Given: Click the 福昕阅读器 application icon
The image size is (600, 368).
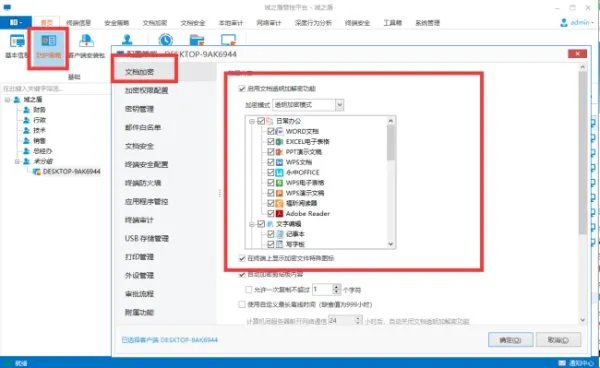Looking at the screenshot, I should point(280,203).
